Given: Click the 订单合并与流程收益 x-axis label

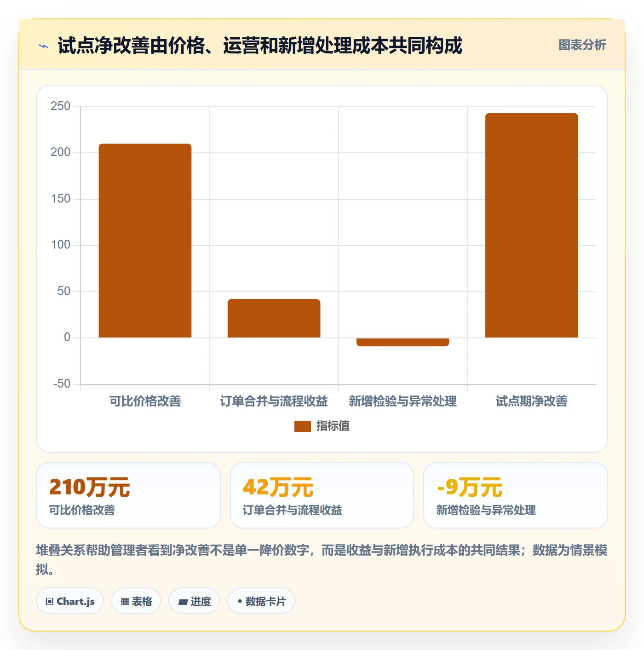Looking at the screenshot, I should click(x=274, y=401).
